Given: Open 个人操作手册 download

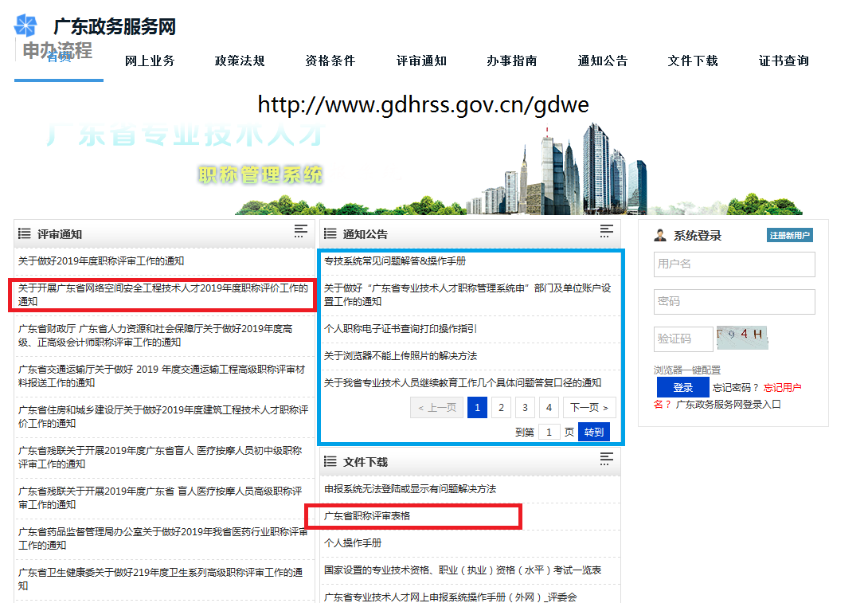Looking at the screenshot, I should pyautogui.click(x=353, y=543).
